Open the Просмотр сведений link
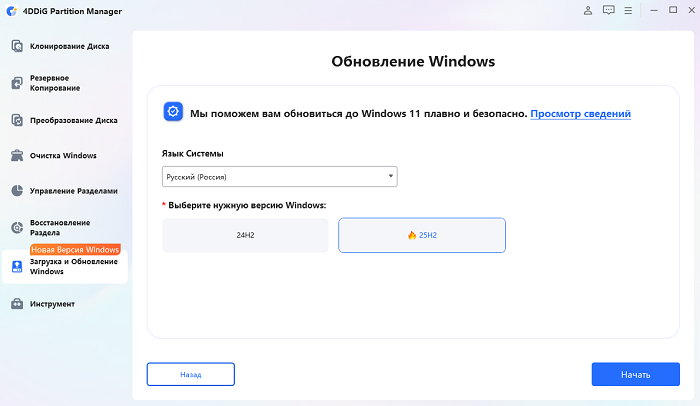The image size is (700, 406). (580, 114)
